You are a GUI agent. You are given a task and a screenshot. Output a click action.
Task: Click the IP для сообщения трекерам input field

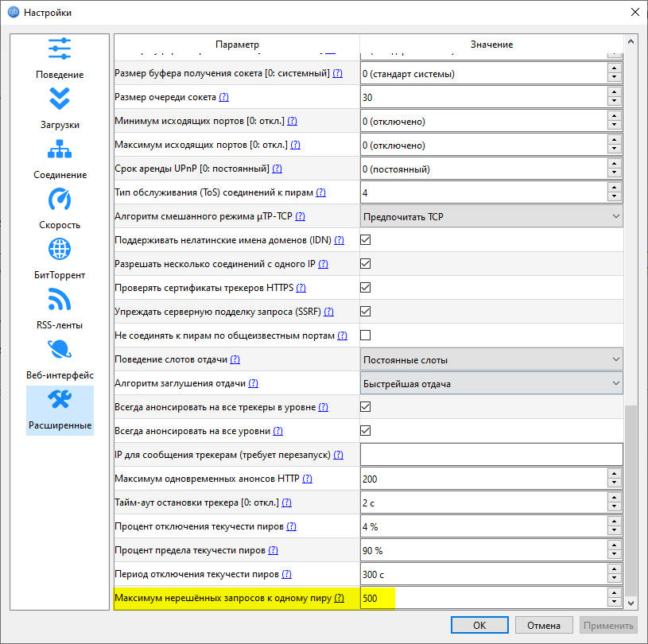point(491,455)
